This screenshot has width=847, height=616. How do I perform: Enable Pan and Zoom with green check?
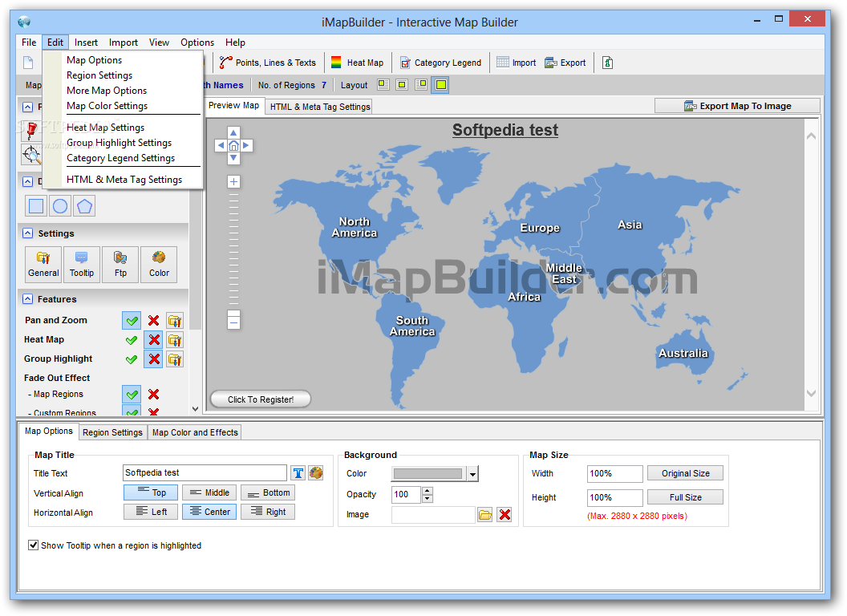[132, 321]
